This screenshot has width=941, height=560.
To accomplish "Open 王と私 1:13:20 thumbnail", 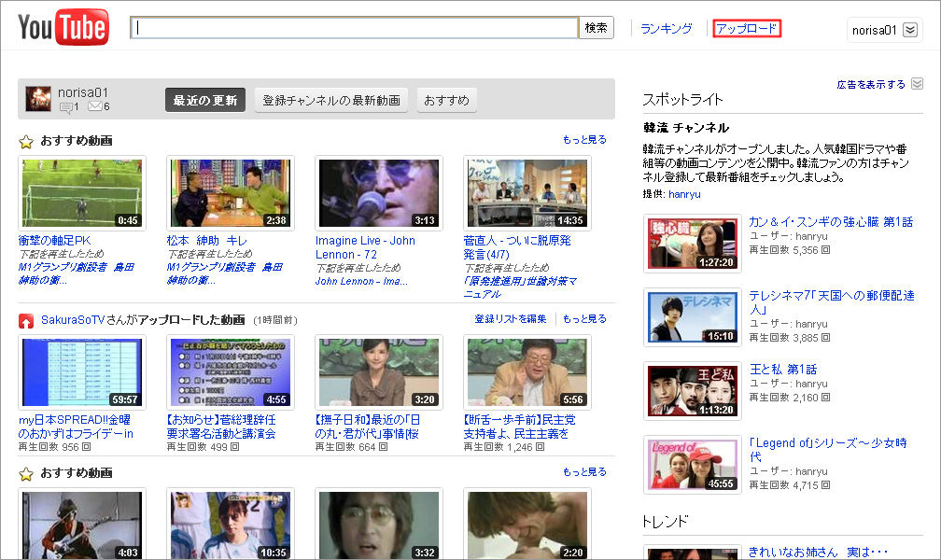I will click(693, 391).
